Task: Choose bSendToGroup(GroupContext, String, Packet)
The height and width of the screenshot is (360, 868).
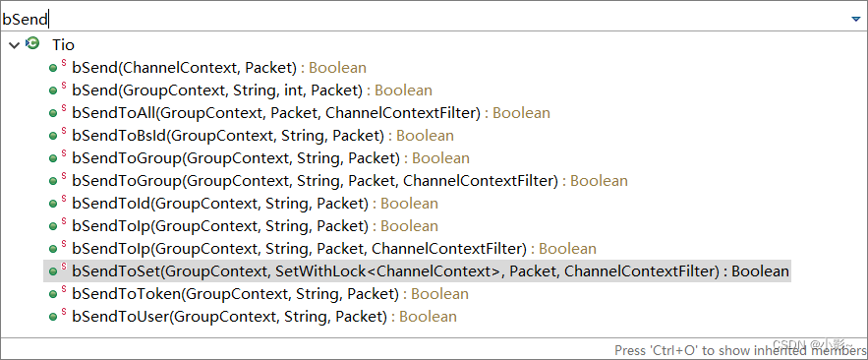Action: [x=270, y=158]
